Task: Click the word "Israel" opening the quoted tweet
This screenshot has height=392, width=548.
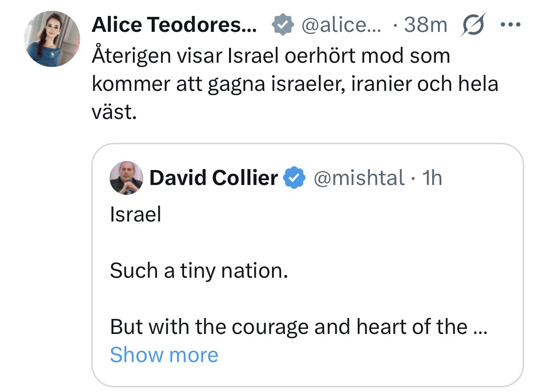Action: 135,214
